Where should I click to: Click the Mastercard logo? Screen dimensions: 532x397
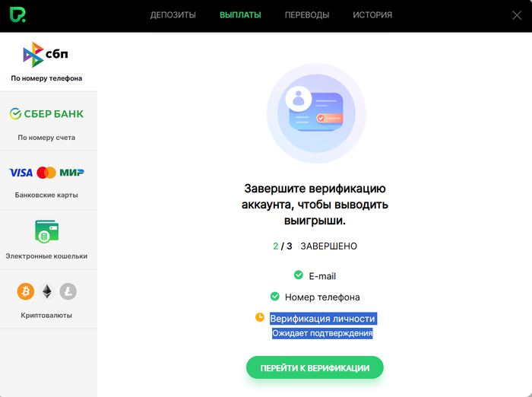46,173
